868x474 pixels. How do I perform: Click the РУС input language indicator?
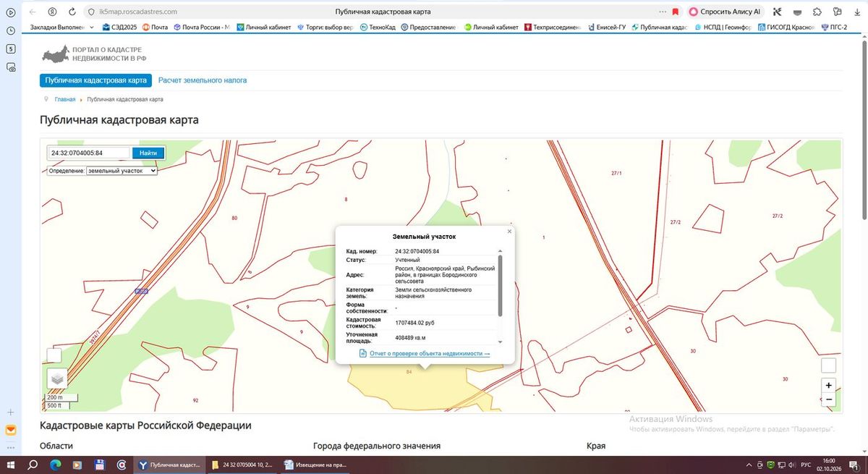pos(806,464)
